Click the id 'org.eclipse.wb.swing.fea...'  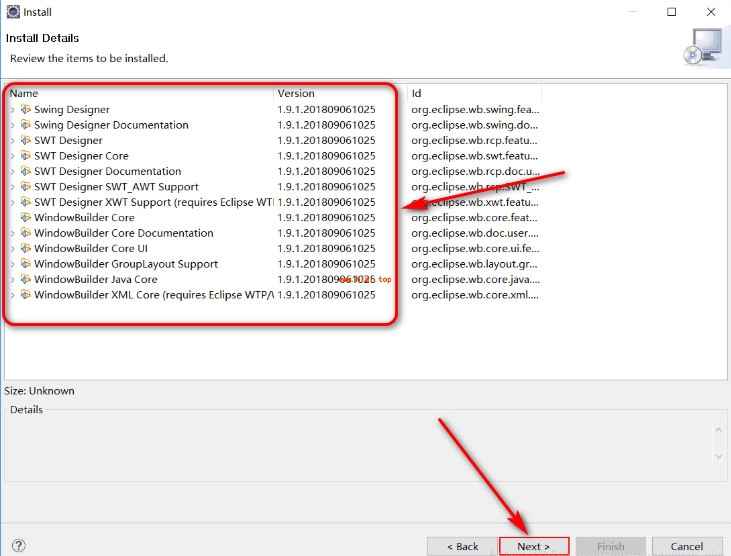pos(475,110)
